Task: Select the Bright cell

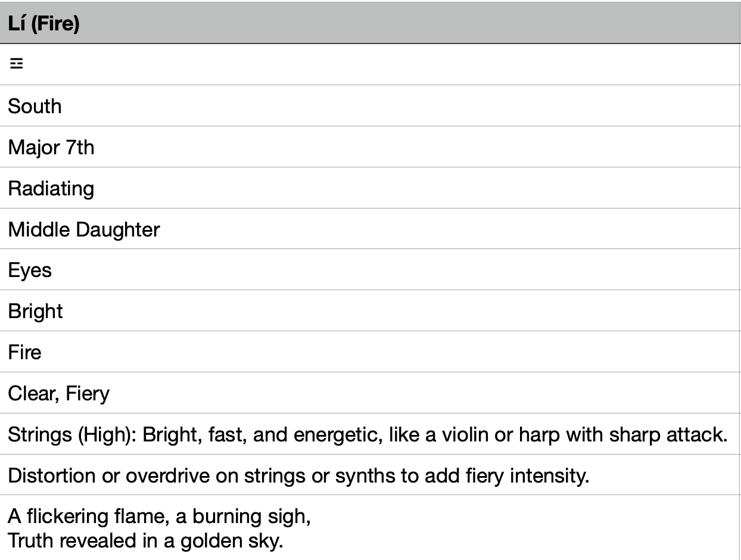Action: click(35, 312)
